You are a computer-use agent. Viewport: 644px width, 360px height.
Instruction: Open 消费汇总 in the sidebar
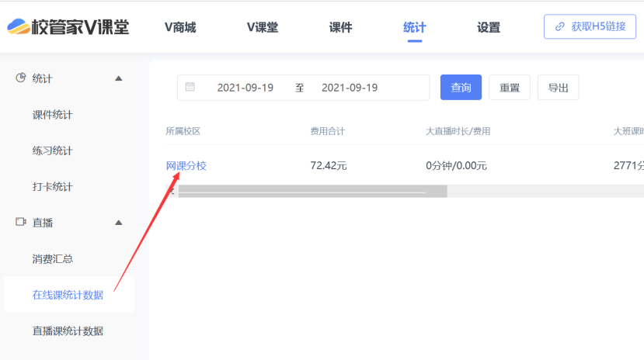tap(53, 259)
